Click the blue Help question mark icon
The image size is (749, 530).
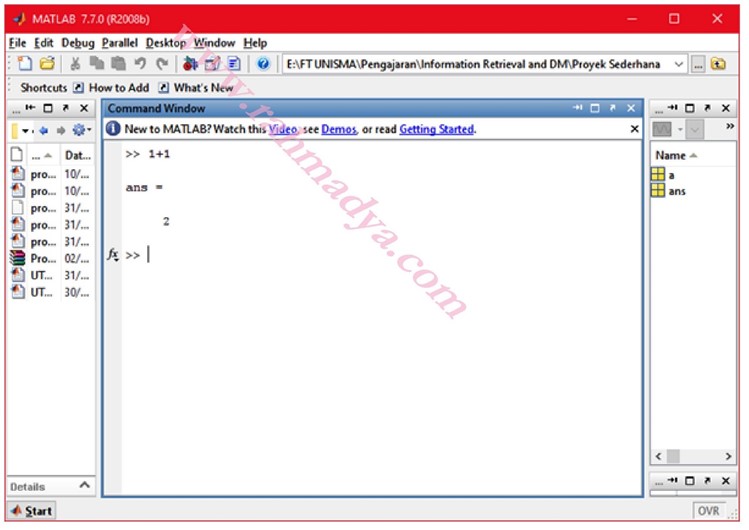(x=263, y=64)
